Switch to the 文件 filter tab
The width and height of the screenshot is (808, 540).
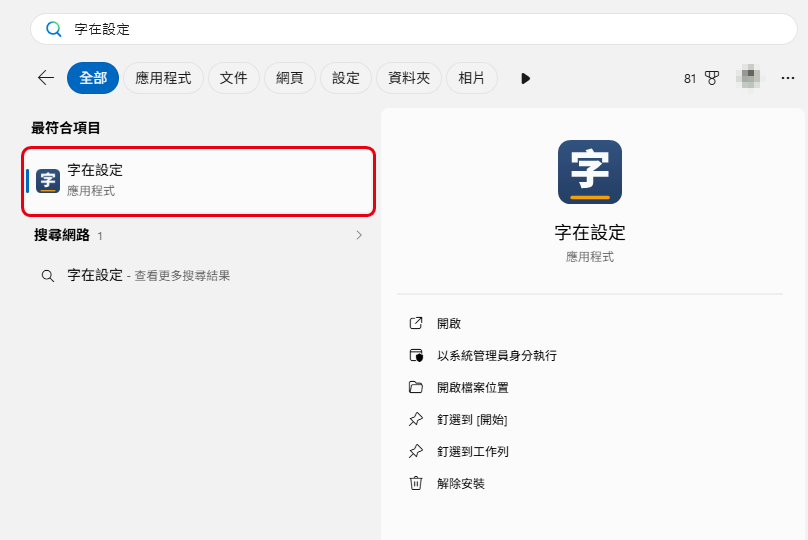point(233,78)
